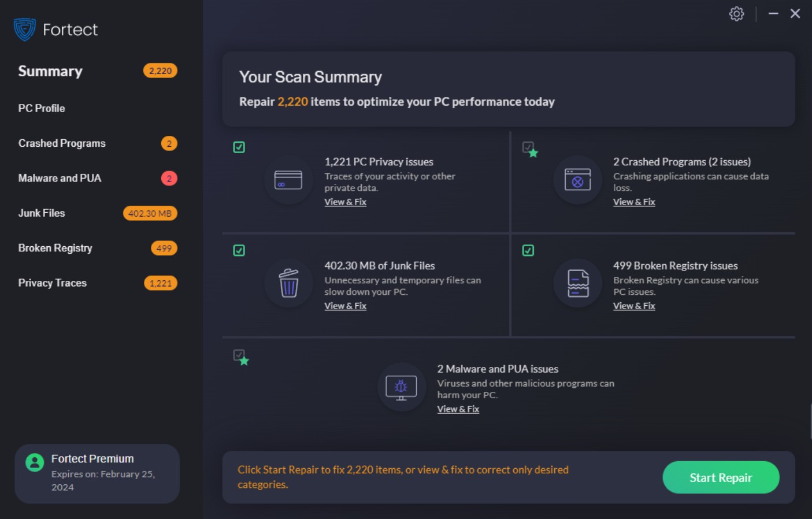Image resolution: width=812 pixels, height=519 pixels.
Task: Click the PC Privacy card icon
Action: tap(288, 180)
